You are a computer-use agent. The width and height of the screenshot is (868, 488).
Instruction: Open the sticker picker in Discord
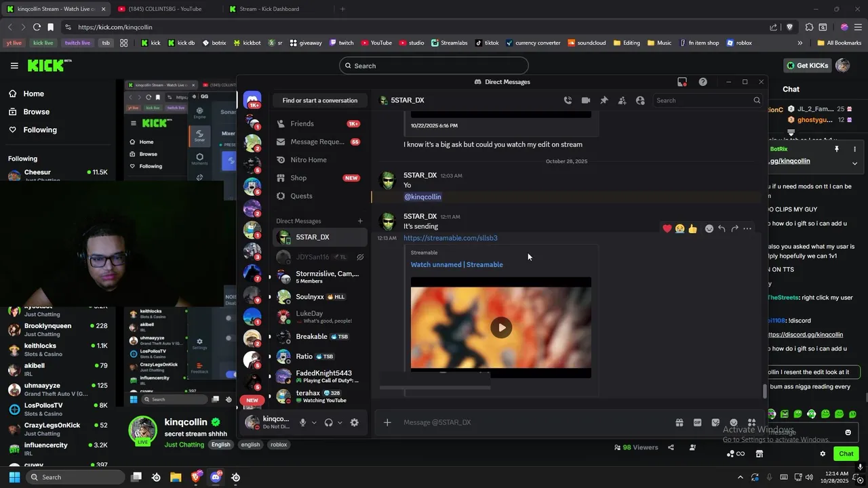click(x=715, y=422)
